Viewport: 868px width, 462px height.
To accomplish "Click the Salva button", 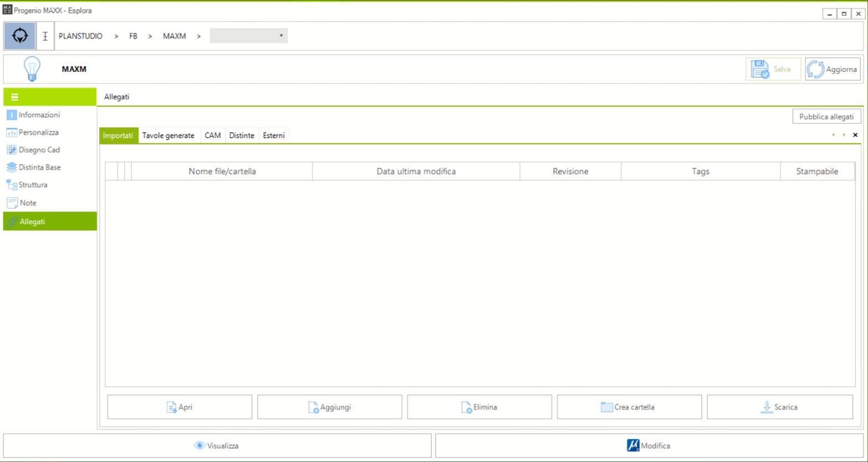I will pos(773,69).
